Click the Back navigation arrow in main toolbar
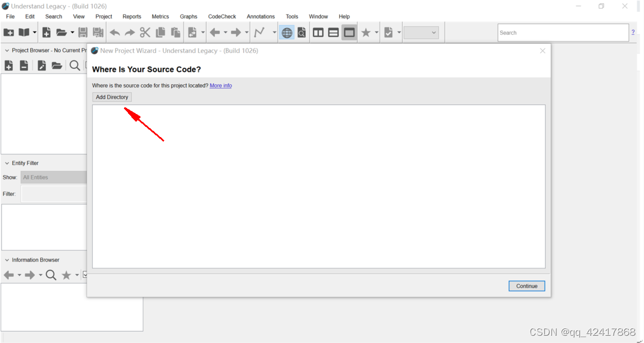644x343 pixels. click(x=215, y=33)
